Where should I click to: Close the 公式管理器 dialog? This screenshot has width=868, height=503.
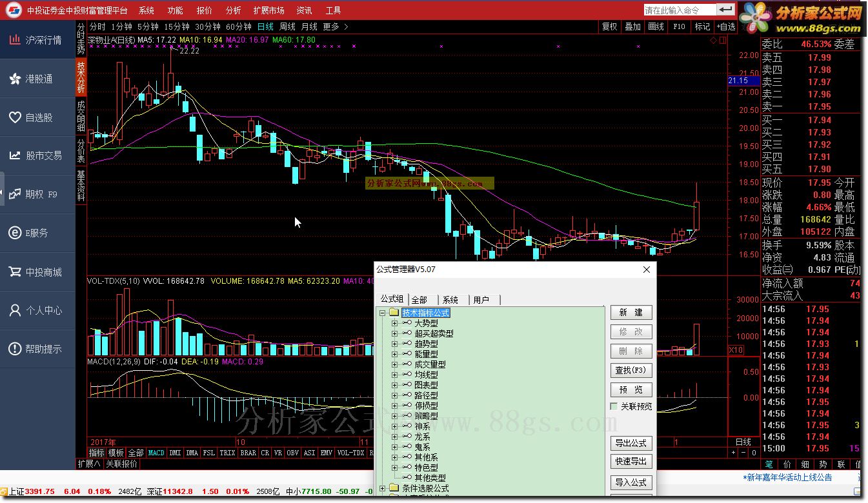click(x=647, y=270)
